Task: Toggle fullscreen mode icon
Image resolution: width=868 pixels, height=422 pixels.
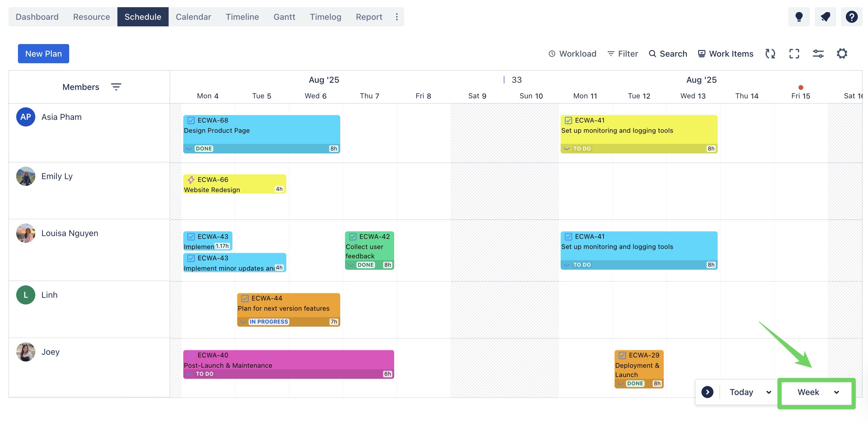Action: pyautogui.click(x=794, y=54)
